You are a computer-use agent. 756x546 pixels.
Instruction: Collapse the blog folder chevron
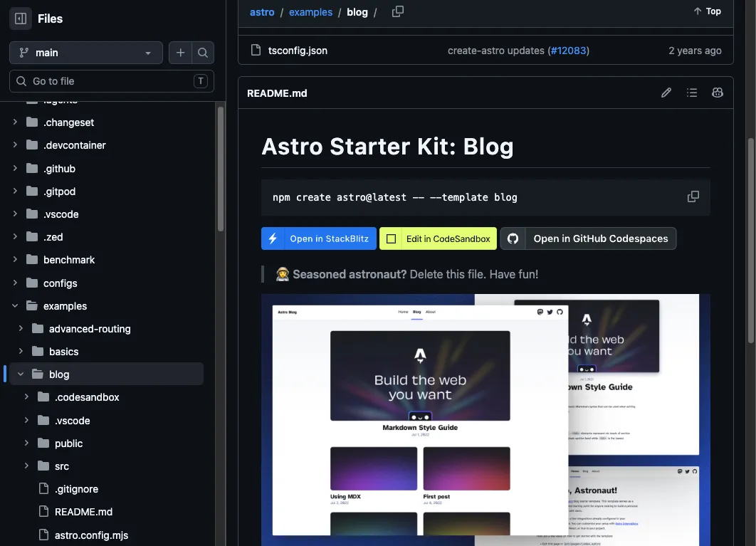click(21, 374)
